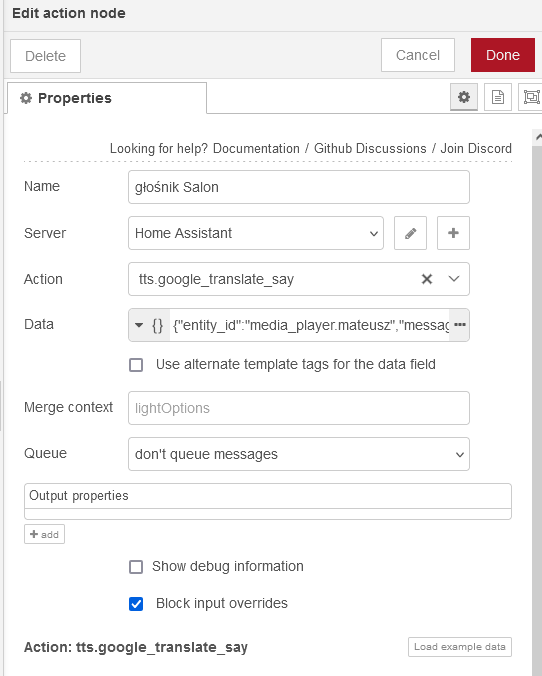This screenshot has height=676, width=542.
Task: Edit Home Assistant server pencil icon
Action: 410,233
